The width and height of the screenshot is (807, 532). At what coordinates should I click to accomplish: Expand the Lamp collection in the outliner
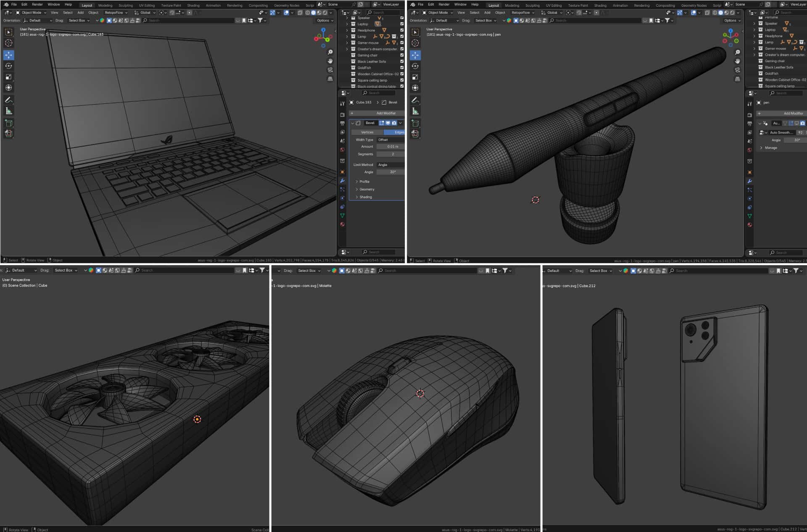tap(347, 37)
